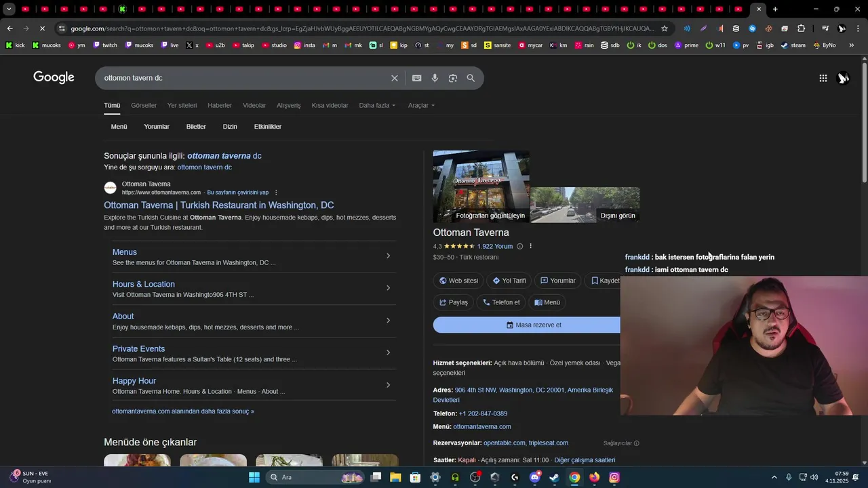This screenshot has height=488, width=868.
Task: View the Ottoman Taverna storefront photo
Action: [481, 186]
